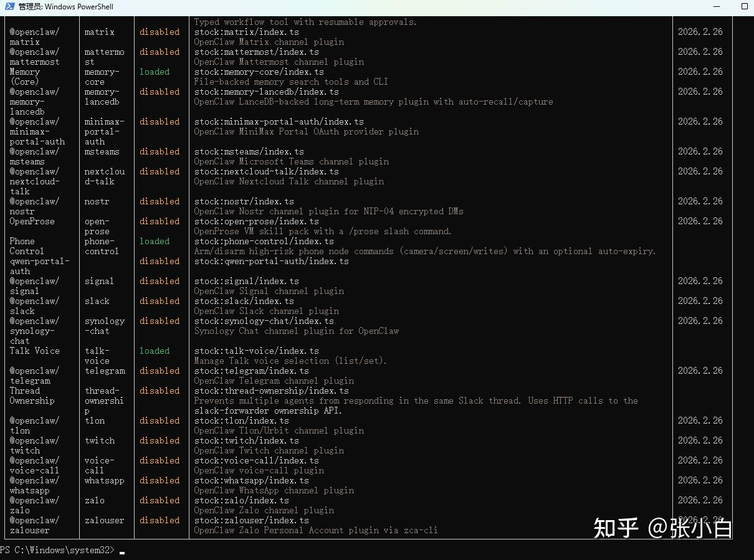The height and width of the screenshot is (560, 754).
Task: Minimize the PowerShell window
Action: tap(715, 6)
